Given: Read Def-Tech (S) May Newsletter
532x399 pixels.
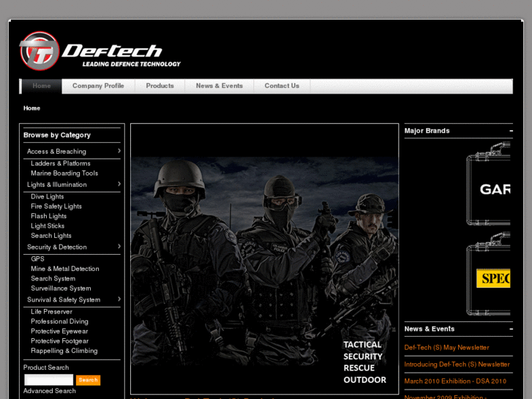Looking at the screenshot, I should pos(446,348).
